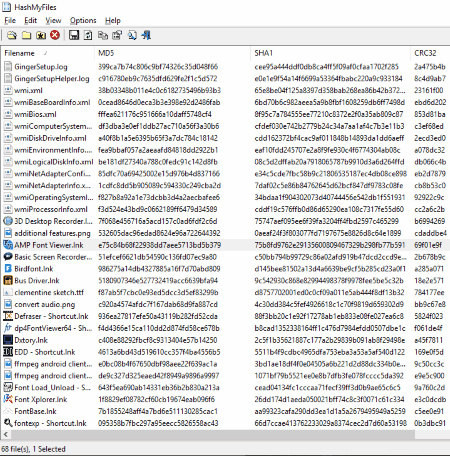Click the icon beside 3D Desktop Recorder

point(8,221)
